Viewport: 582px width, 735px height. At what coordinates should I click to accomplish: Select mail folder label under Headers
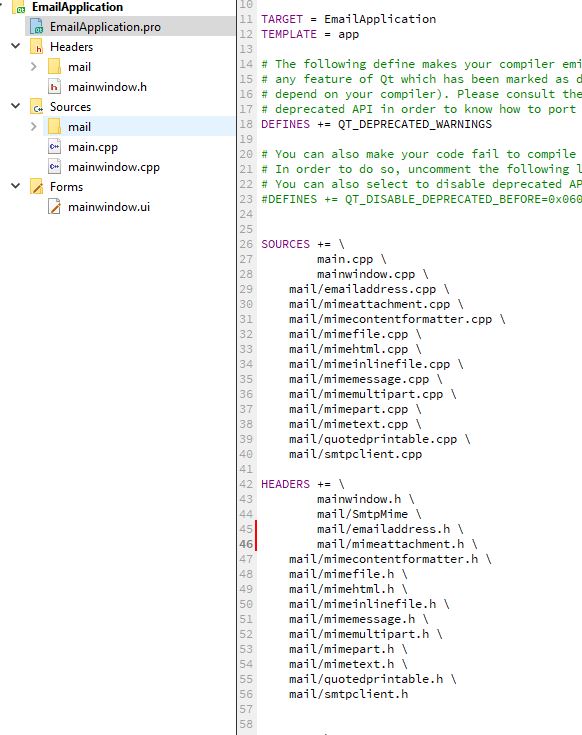79,67
